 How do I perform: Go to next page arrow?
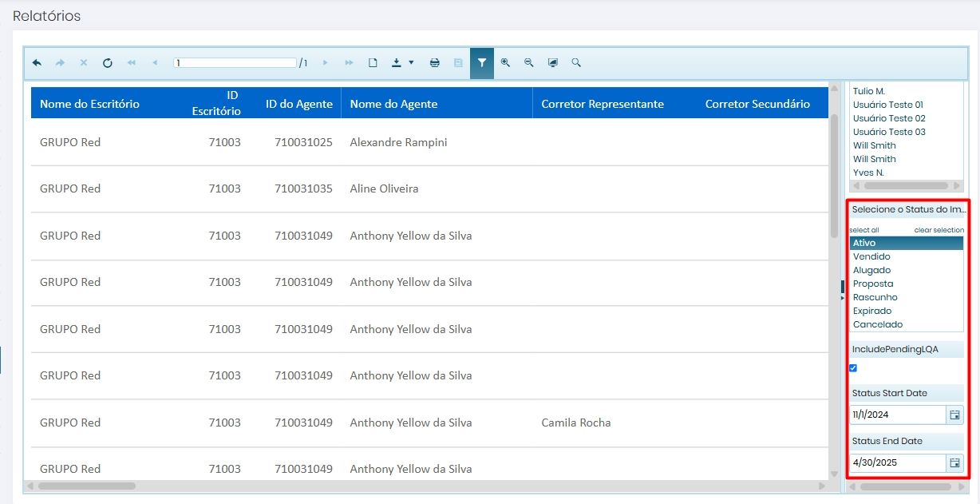pyautogui.click(x=325, y=63)
